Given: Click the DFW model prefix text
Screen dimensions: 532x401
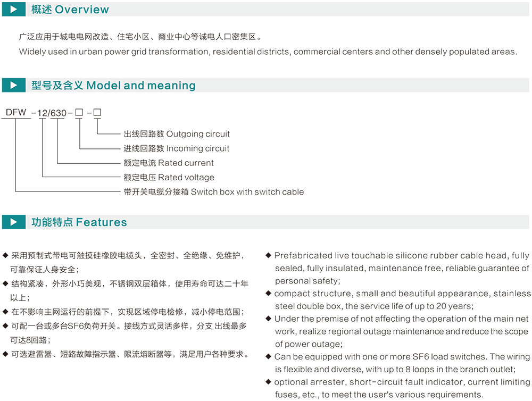Looking at the screenshot, I should tap(16, 113).
